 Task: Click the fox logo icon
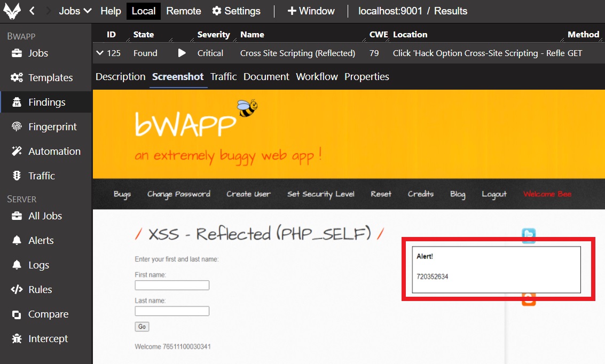coord(12,11)
